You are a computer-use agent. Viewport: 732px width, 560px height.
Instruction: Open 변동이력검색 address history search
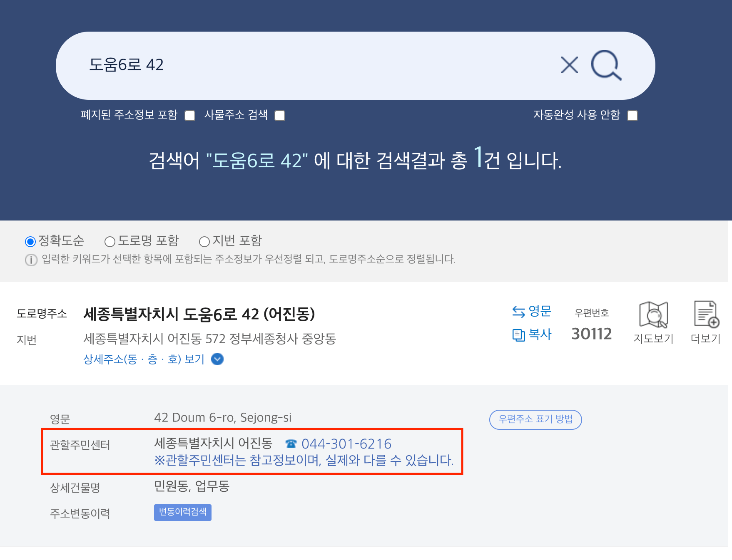coord(182,513)
